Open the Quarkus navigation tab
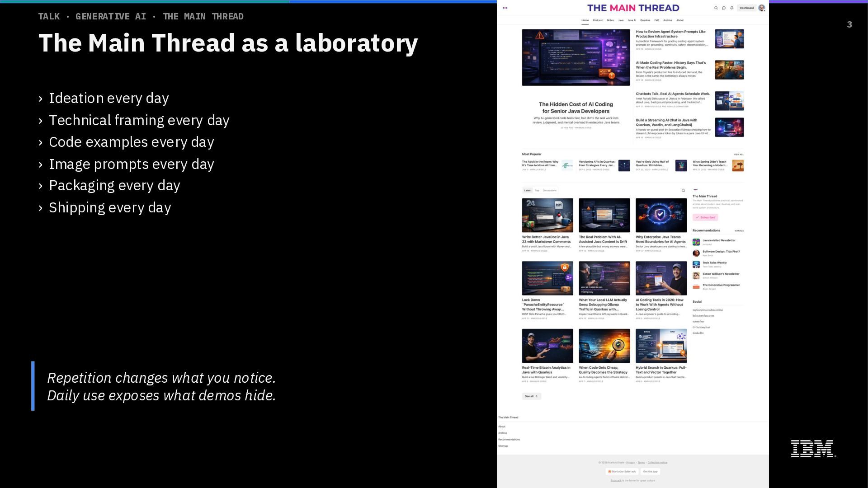This screenshot has width=868, height=488. (645, 20)
